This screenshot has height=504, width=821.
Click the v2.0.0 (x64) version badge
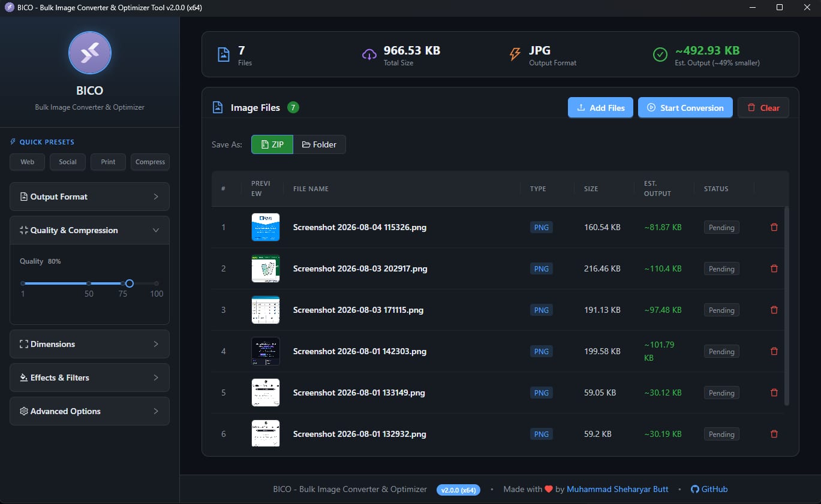(x=459, y=490)
